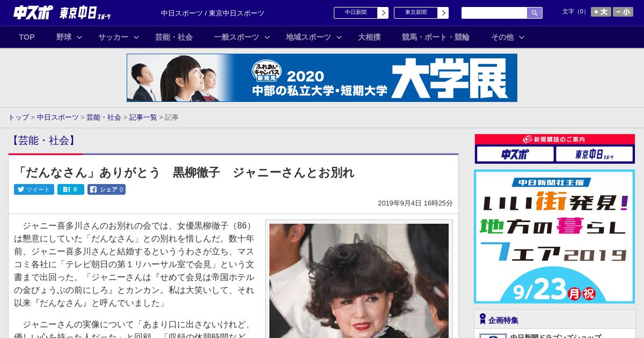Go to 中日スポーツ breadcrumb link
This screenshot has width=644, height=338.
click(x=58, y=117)
